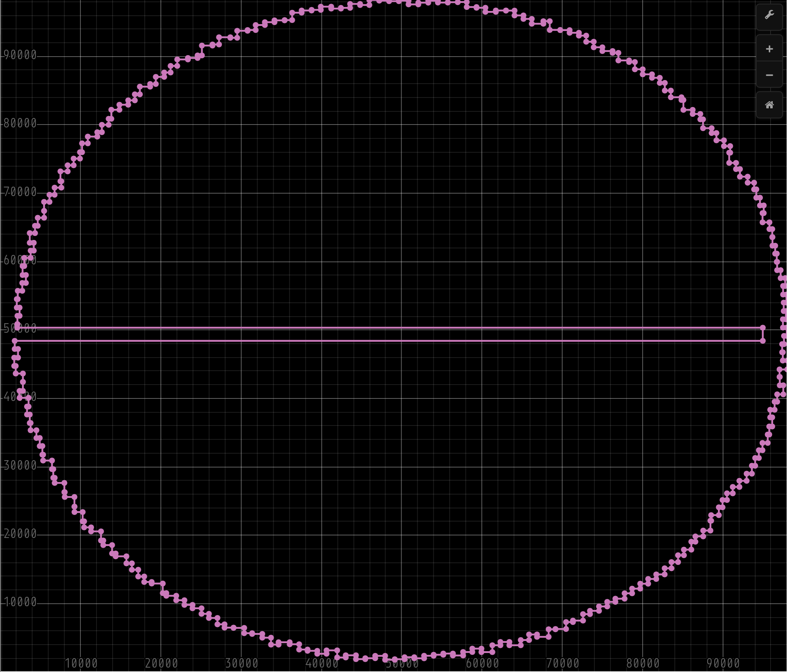787x672 pixels.
Task: Click the 90000 label on horizontal axis
Action: (723, 663)
